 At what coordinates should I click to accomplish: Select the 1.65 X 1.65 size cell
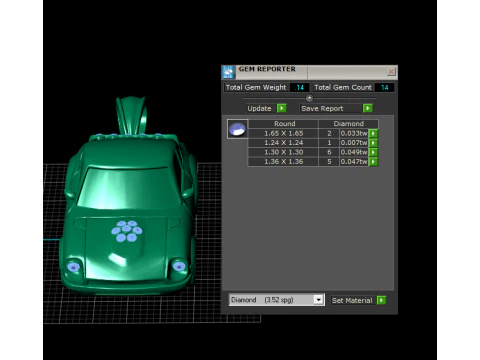284,133
